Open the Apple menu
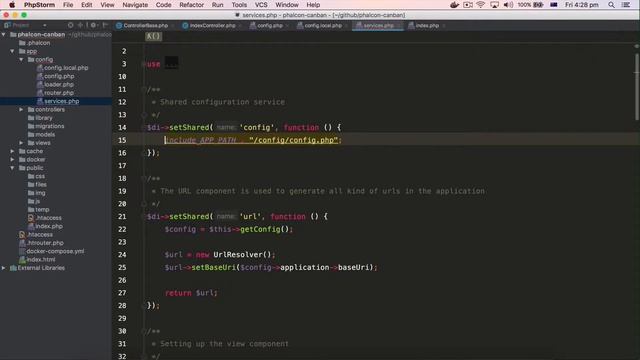The height and width of the screenshot is (360, 640). point(12,5)
